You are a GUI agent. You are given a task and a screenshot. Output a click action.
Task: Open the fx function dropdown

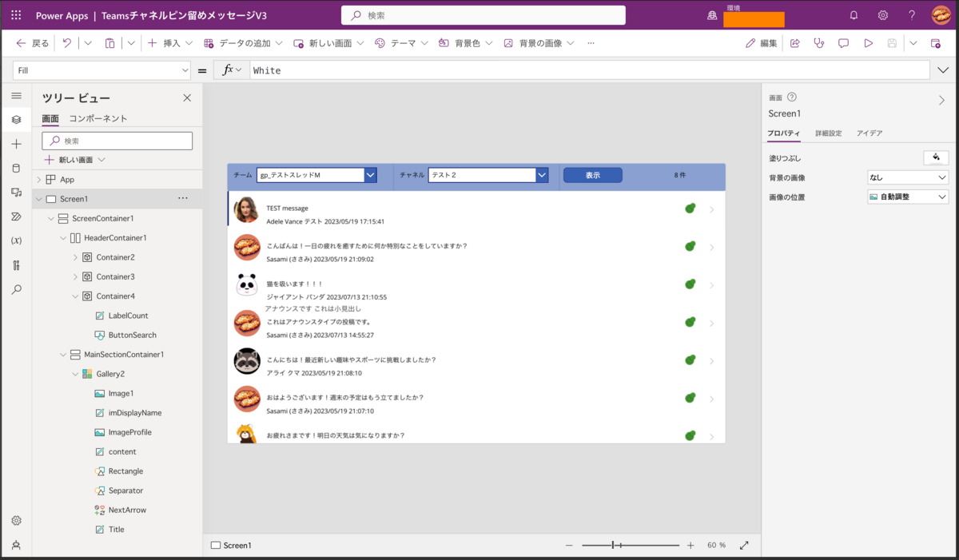pos(232,70)
